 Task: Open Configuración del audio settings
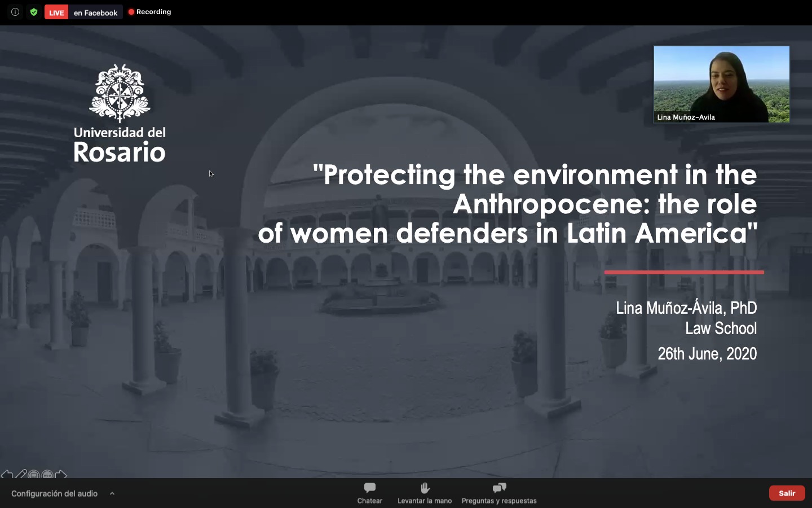[x=54, y=493]
